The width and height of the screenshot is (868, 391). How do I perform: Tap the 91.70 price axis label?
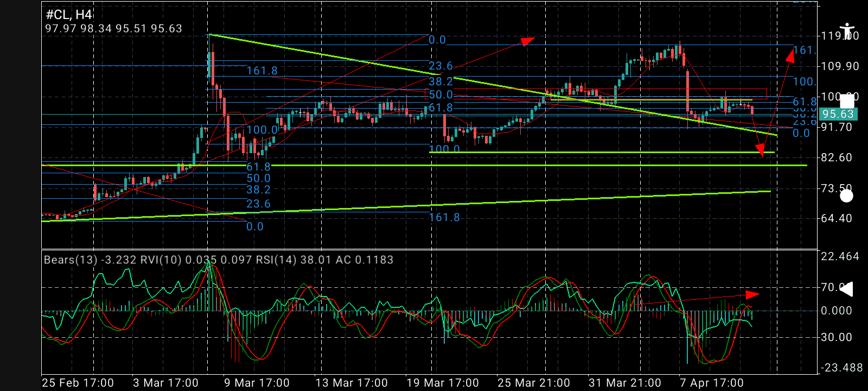coord(837,127)
